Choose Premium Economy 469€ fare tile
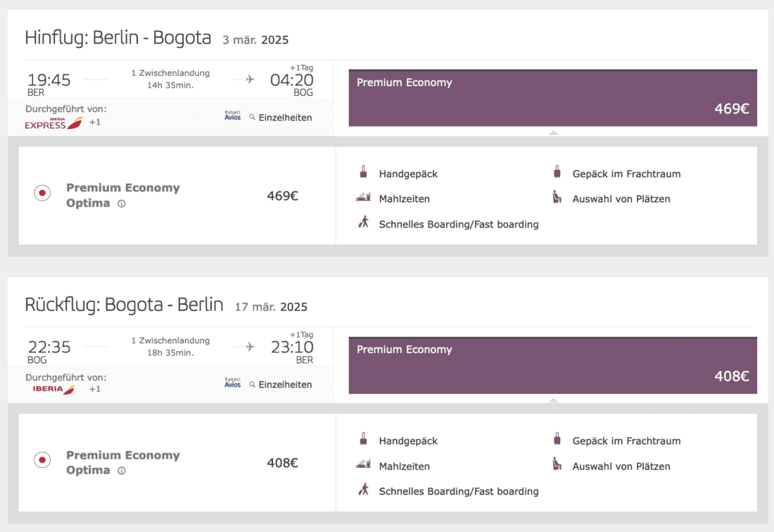 point(552,98)
